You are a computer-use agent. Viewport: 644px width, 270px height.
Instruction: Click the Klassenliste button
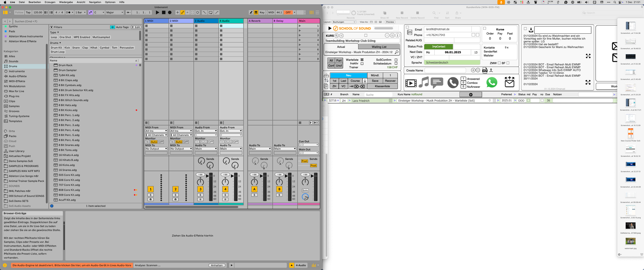point(382,86)
